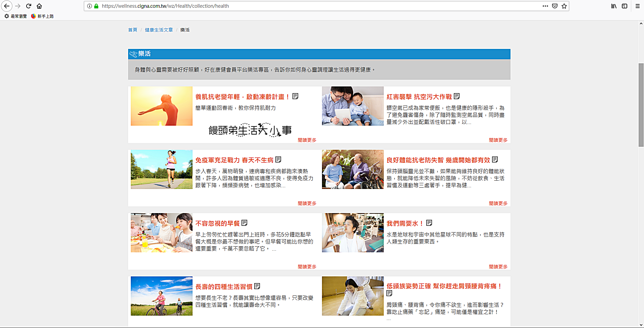The image size is (644, 328).
Task: Click document icon beside 不容忽視的早餐
Action: [245, 223]
